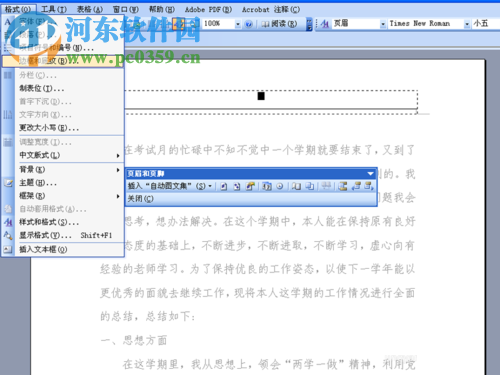Image resolution: width=500 pixels, height=375 pixels.
Task: Choose 插入文本框(O) in Format menu
Action: 63,250
